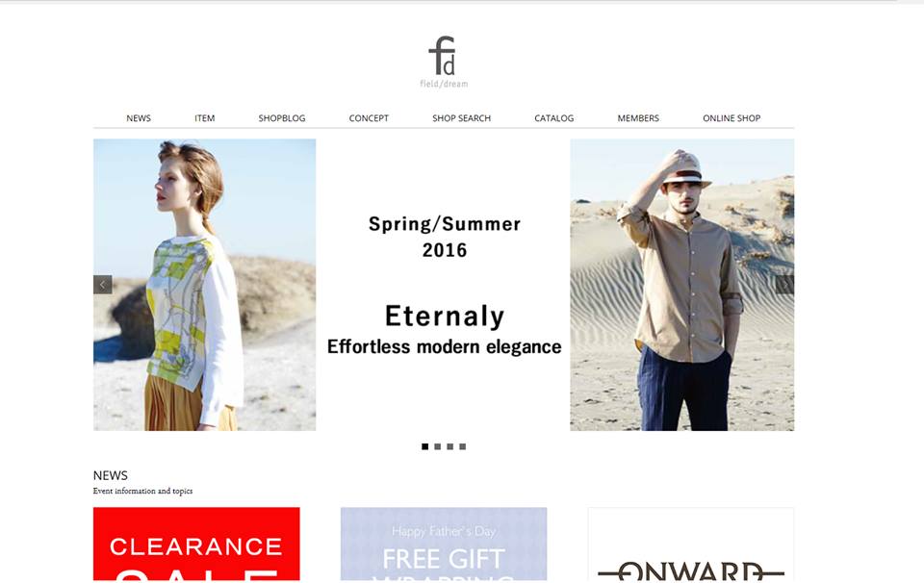The height and width of the screenshot is (583, 924).
Task: Select the fourth carousel indicator dot
Action: [463, 446]
